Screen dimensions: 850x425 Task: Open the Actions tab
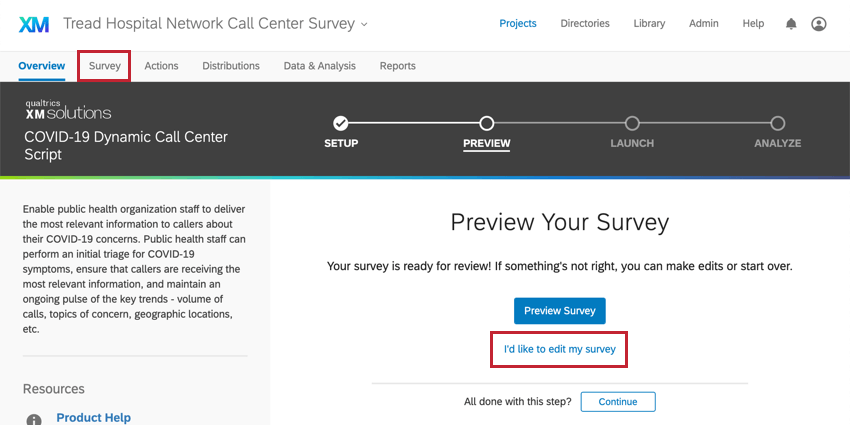(x=161, y=66)
